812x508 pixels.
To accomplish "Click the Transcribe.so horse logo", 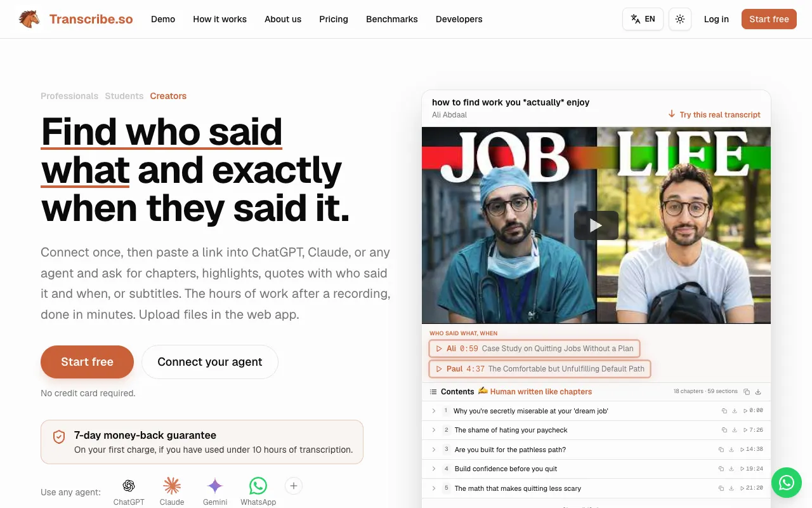I will (29, 19).
